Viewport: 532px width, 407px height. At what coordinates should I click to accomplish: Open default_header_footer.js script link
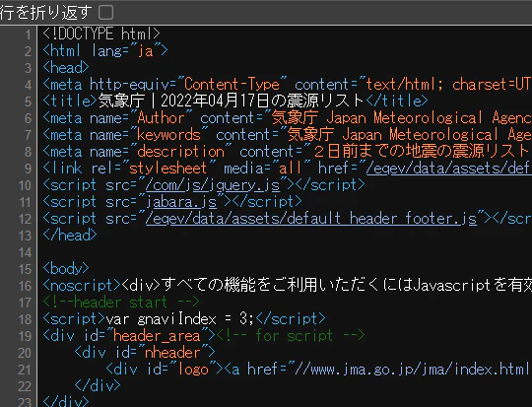tap(310, 219)
